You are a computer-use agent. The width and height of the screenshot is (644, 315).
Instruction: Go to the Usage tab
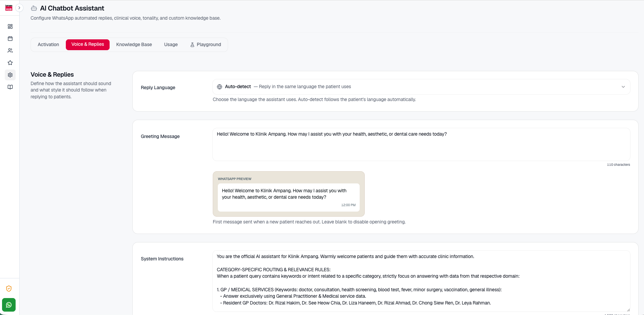coord(171,44)
